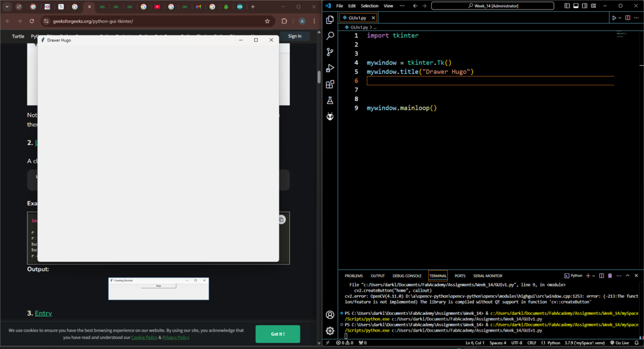Switch to the YouTube tab in Chrome
Screen dimensions: 644x349
[x=157, y=7]
